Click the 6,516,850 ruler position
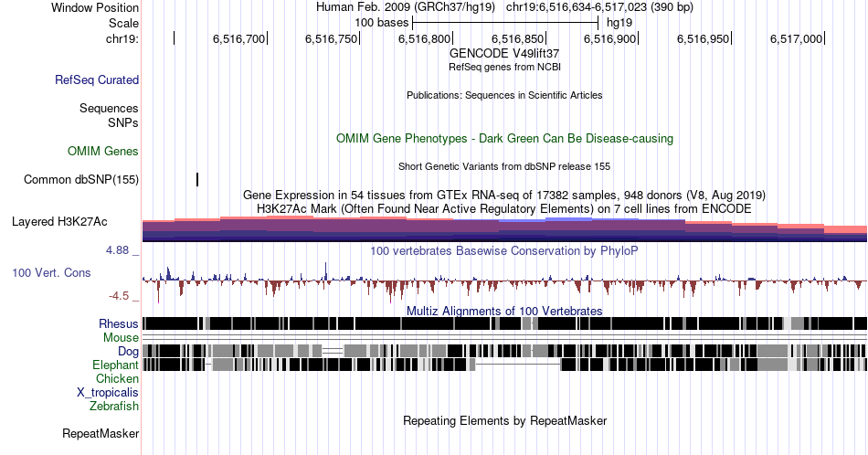This screenshot has width=868, height=455. pos(518,38)
